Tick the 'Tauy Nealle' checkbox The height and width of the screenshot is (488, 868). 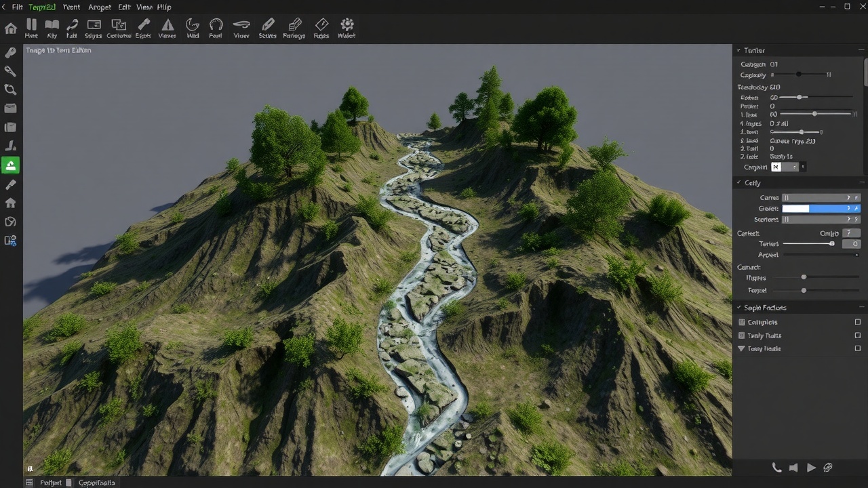pos(858,348)
